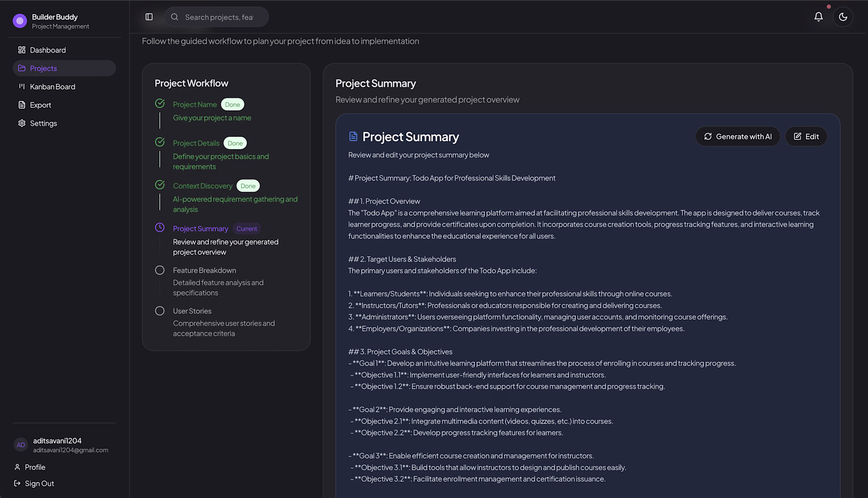Screen dimensions: 868x498
Task: Click the Generate with AI button
Action: [738, 136]
